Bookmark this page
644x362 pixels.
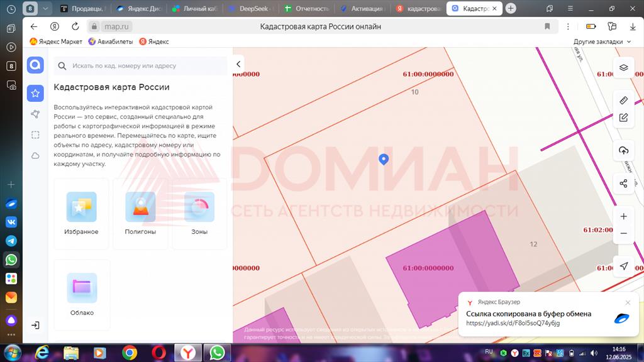pyautogui.click(x=547, y=26)
